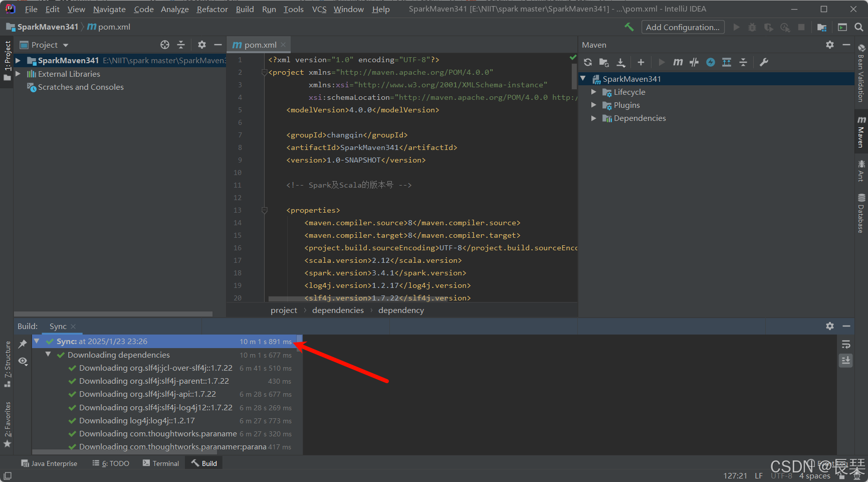
Task: Toggle soft-wrap in Build output panel
Action: pyautogui.click(x=845, y=344)
